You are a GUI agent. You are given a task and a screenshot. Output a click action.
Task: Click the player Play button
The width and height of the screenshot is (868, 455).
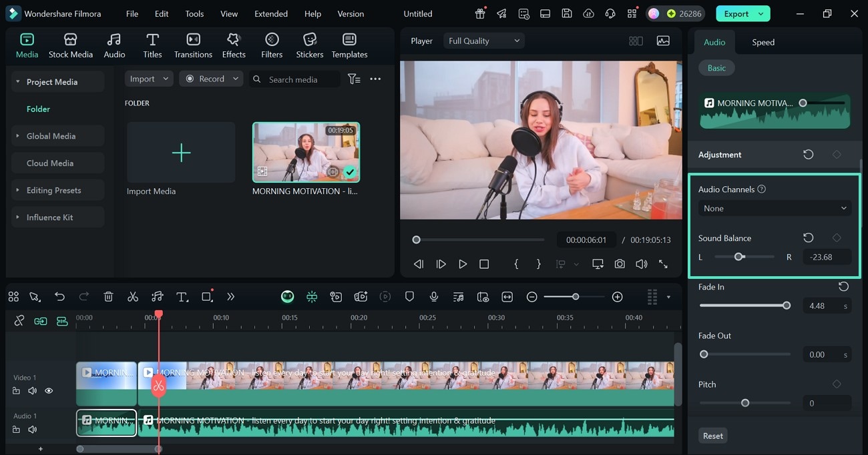point(463,264)
